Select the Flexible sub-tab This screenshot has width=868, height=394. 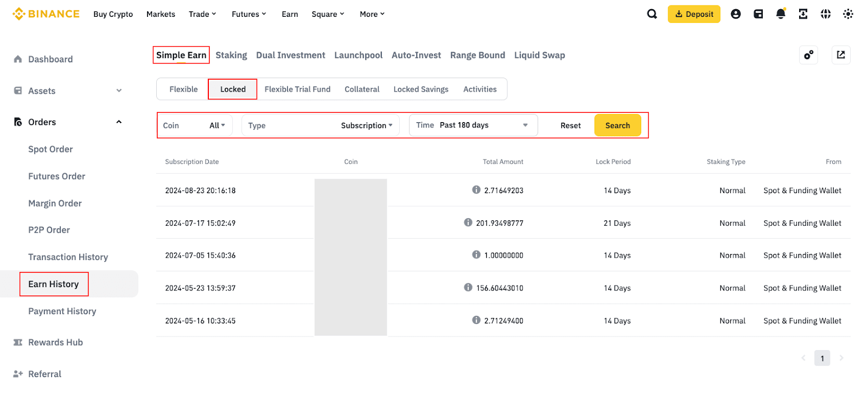click(183, 90)
